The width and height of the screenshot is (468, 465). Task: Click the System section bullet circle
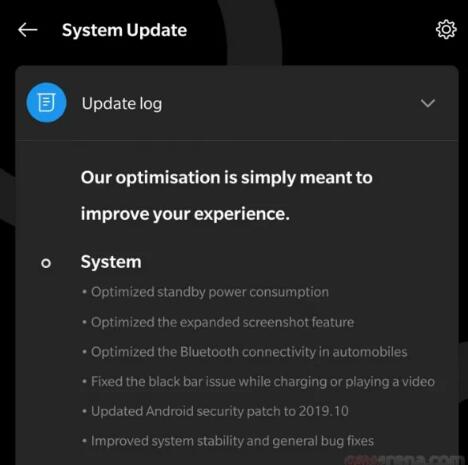46,263
